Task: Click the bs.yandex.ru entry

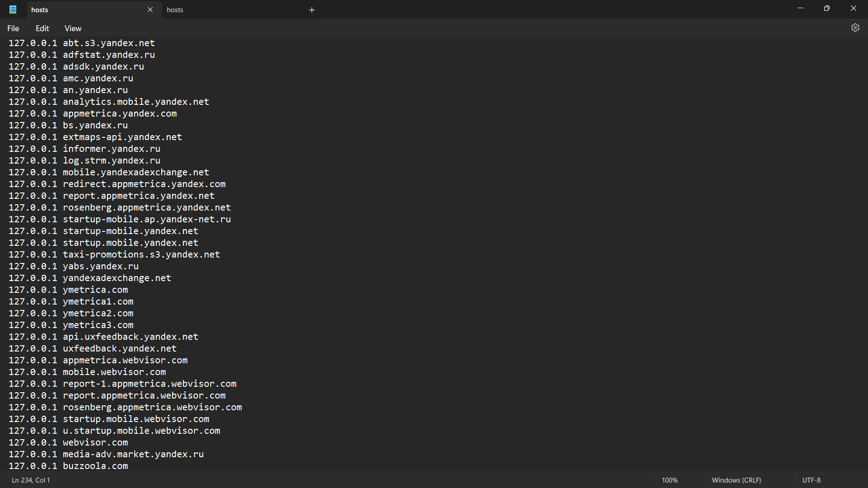Action: pyautogui.click(x=68, y=125)
